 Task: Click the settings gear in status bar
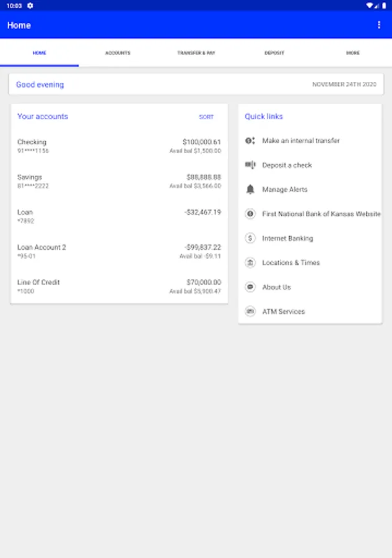pos(30,6)
